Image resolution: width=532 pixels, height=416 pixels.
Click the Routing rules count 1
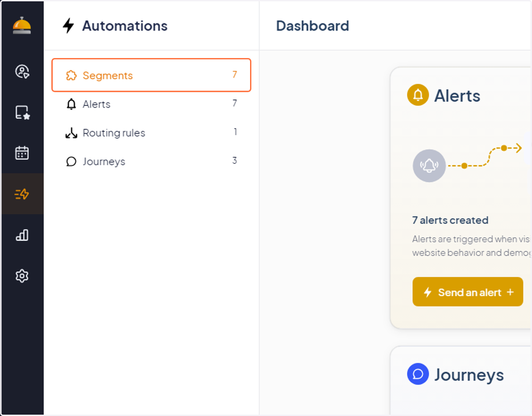(235, 132)
